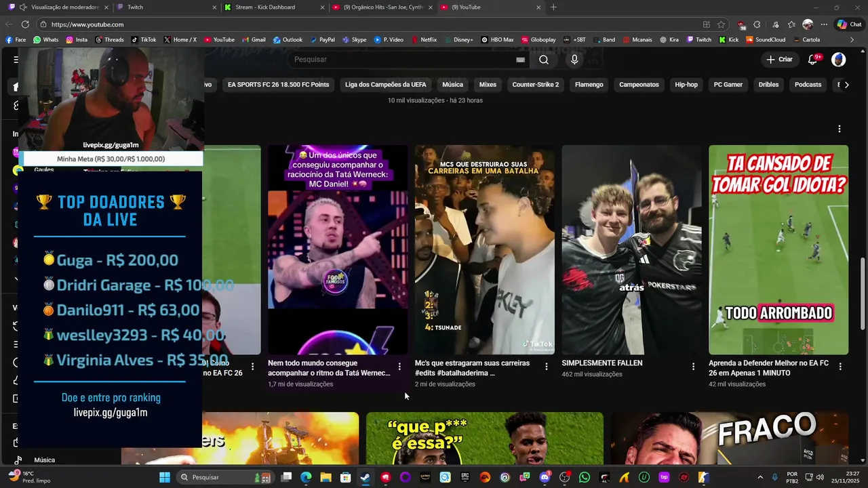The height and width of the screenshot is (488, 868).
Task: Switch to Orgânico Hits browser tab
Action: [x=383, y=7]
